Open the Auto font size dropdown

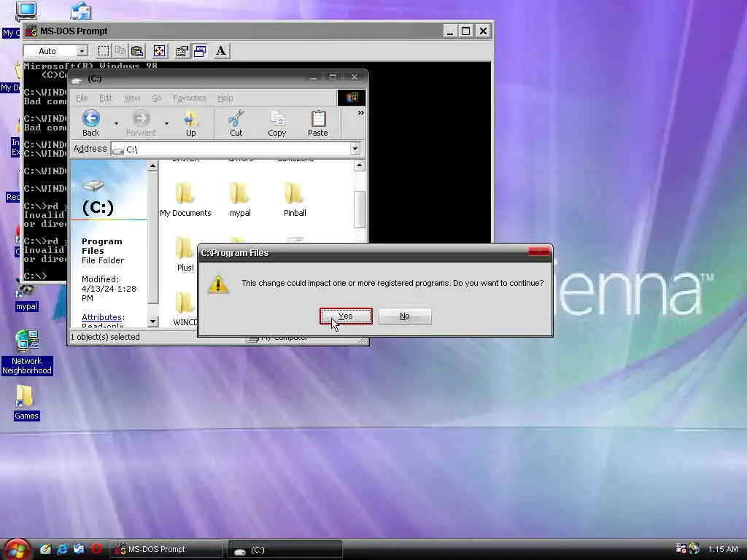tap(82, 51)
